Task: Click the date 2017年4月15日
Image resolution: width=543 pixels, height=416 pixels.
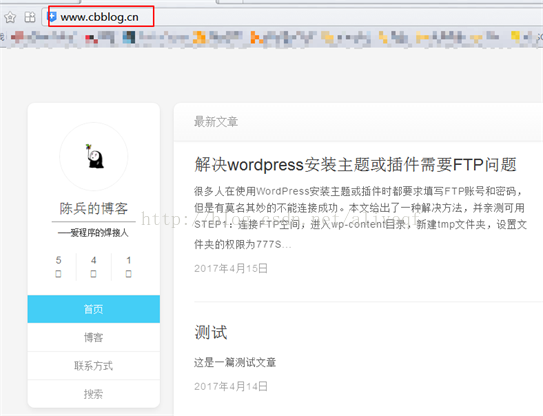Action: point(231,268)
